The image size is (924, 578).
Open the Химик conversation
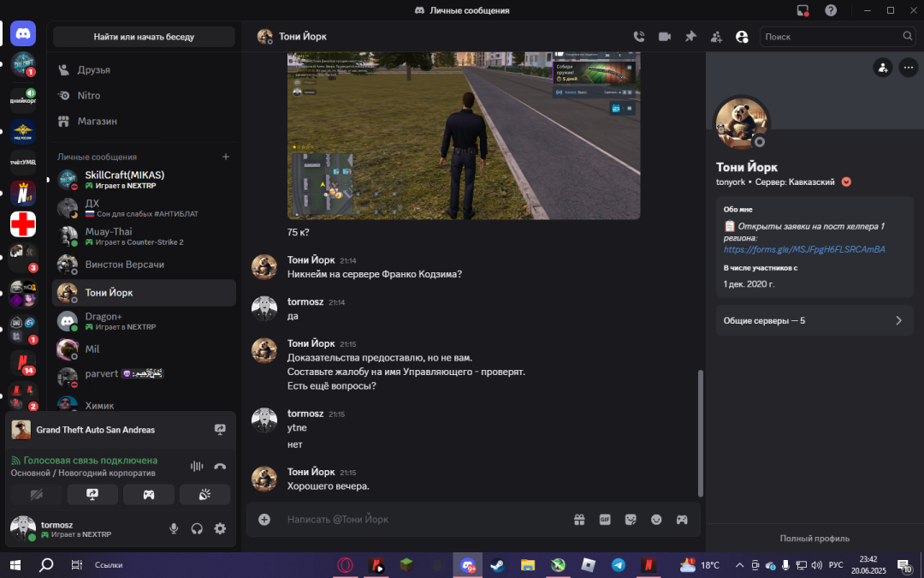click(x=143, y=404)
